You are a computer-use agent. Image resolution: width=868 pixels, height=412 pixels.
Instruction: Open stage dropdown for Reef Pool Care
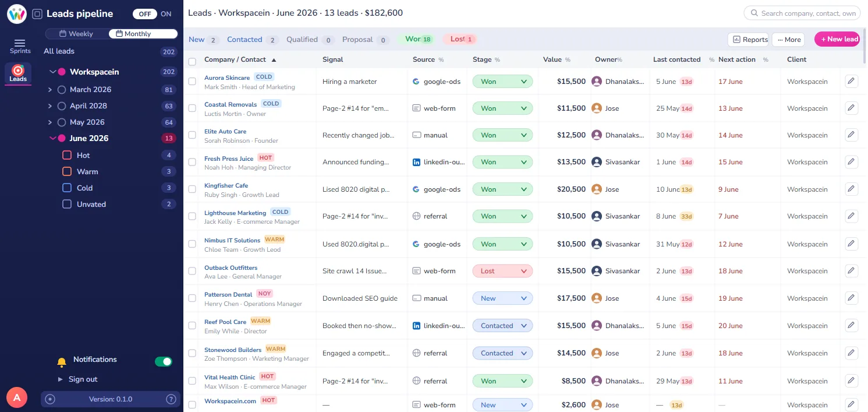pos(502,326)
